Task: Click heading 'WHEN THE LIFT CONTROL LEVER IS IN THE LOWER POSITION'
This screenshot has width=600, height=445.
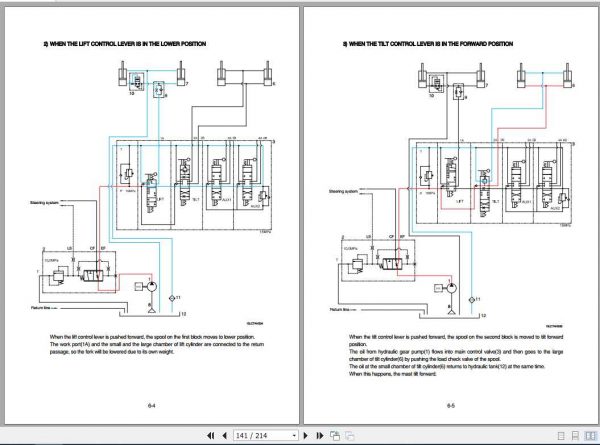Action: (x=128, y=44)
